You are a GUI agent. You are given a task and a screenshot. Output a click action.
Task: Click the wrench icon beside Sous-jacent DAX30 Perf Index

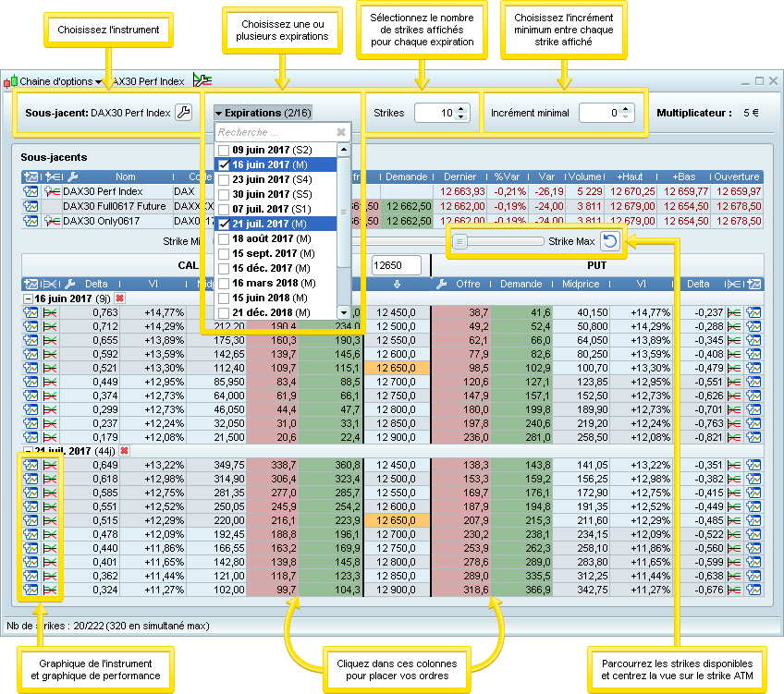click(x=183, y=113)
